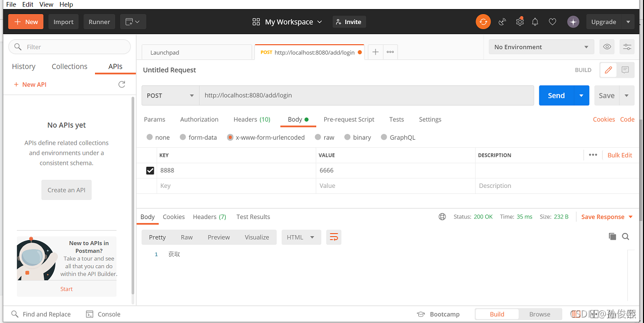
Task: Open the Save Response dropdown
Action: [x=607, y=217]
